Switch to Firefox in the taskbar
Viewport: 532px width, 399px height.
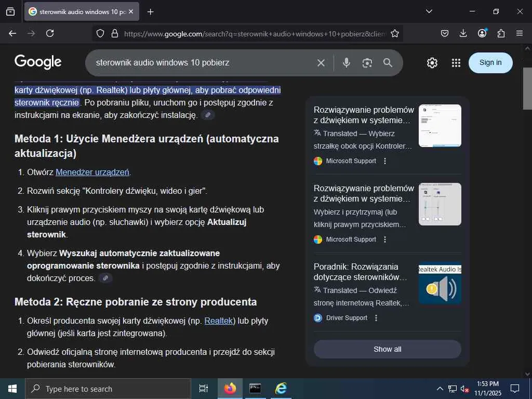(230, 389)
